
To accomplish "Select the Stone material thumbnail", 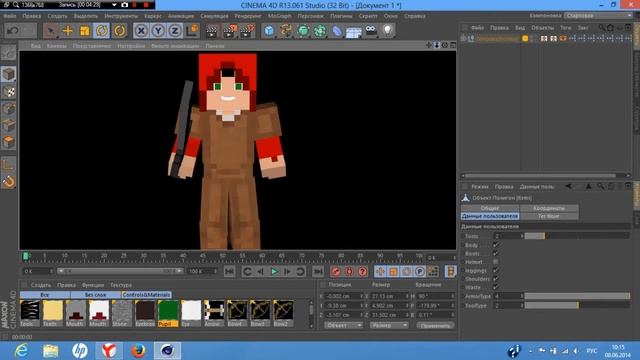I will [122, 313].
